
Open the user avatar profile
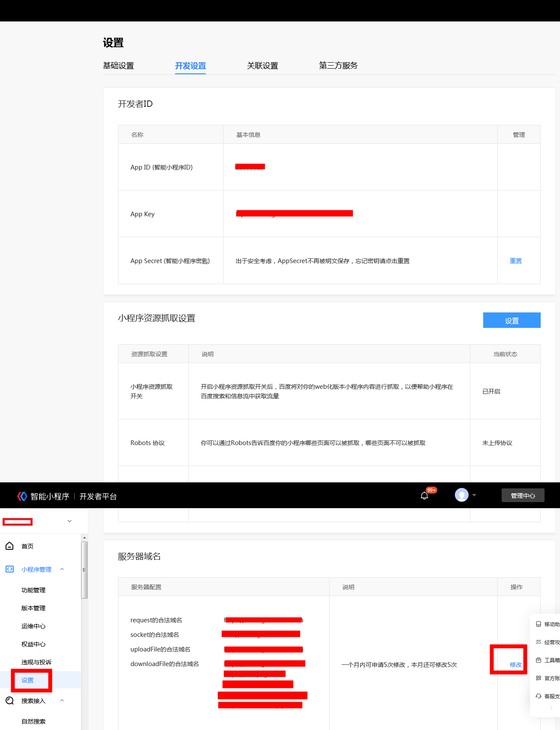(x=461, y=495)
